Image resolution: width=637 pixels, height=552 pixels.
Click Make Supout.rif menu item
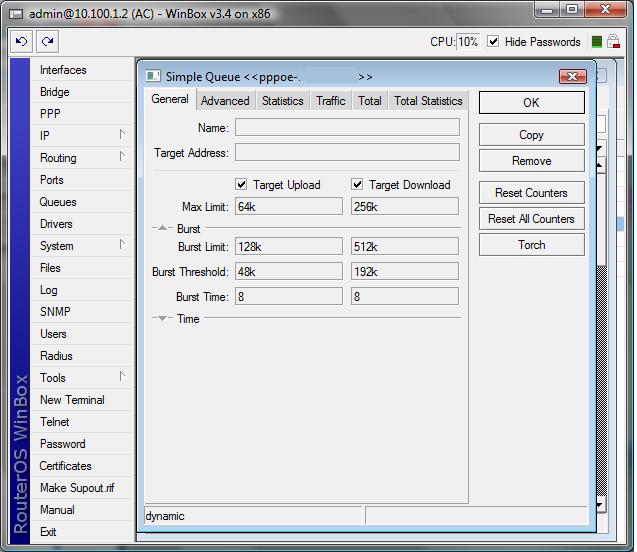click(x=82, y=487)
